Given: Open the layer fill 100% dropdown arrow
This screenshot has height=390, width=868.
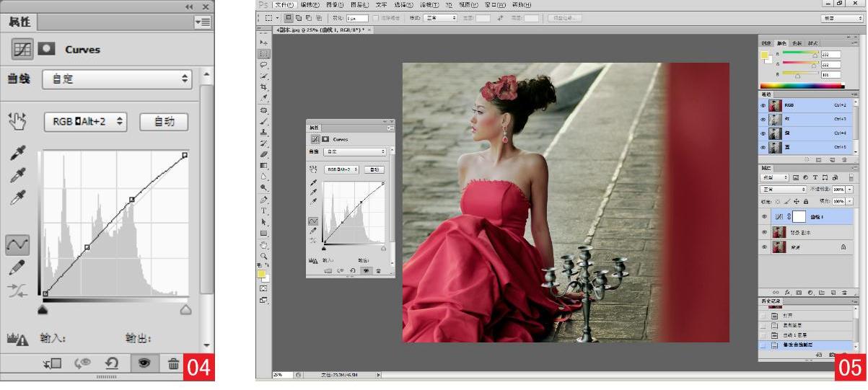Looking at the screenshot, I should 850,201.
